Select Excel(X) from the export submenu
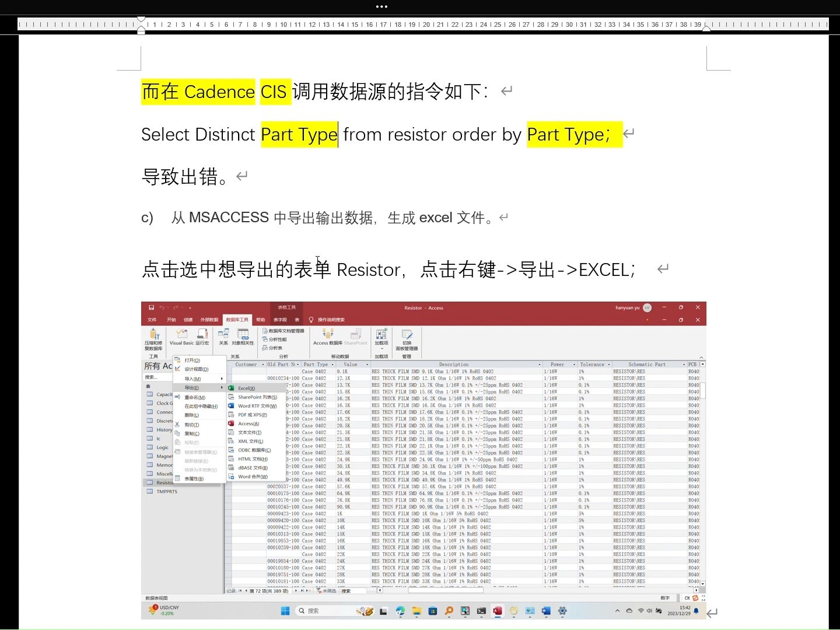Viewport: 840px width, 630px height. coord(247,387)
